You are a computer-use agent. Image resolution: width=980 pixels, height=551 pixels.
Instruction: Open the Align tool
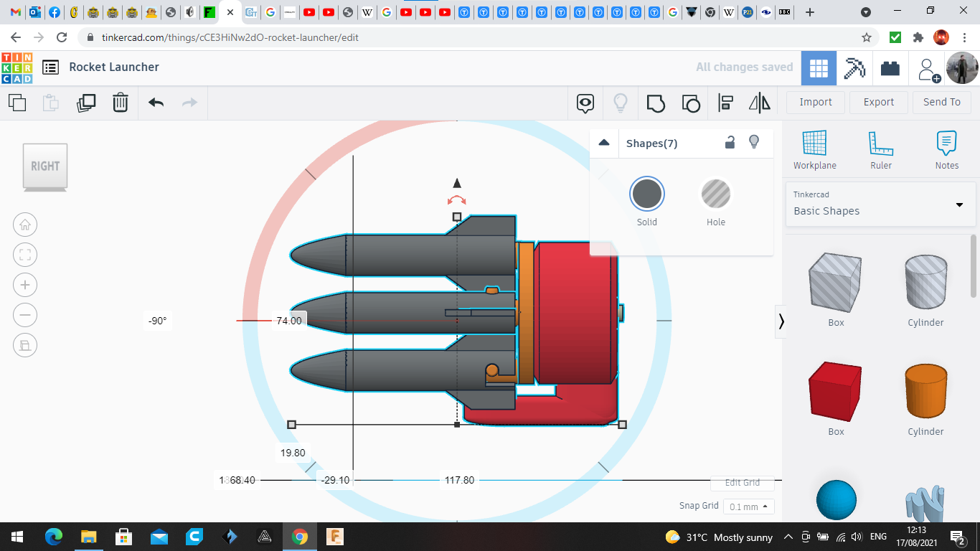pos(725,103)
